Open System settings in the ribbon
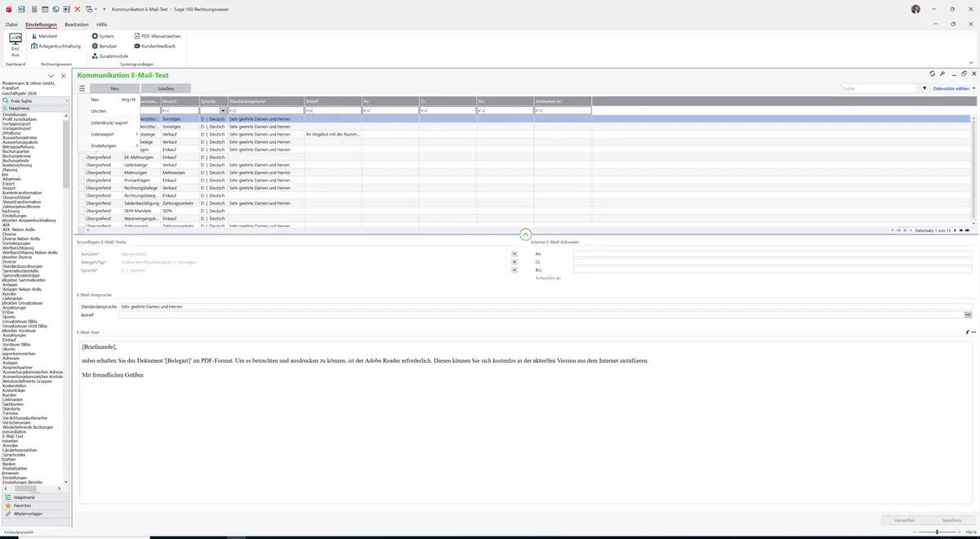 (103, 36)
